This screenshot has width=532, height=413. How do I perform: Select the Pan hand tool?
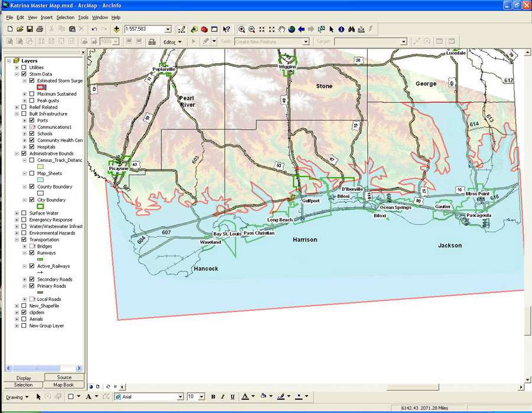(281, 30)
